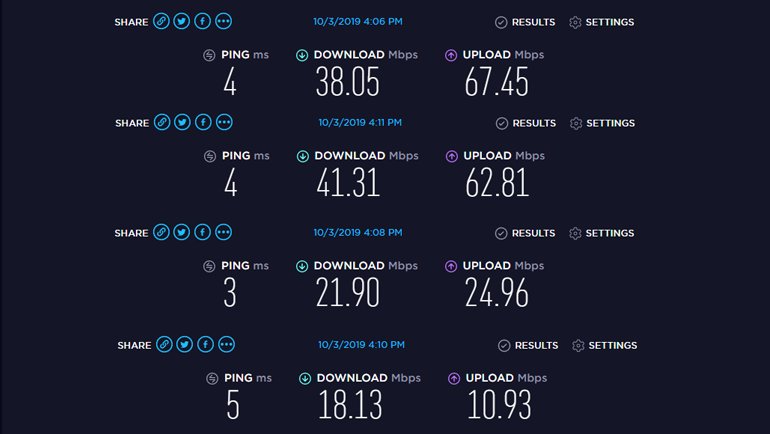The height and width of the screenshot is (434, 770).
Task: Open more share options for the 4:11 PM result
Action: (224, 122)
